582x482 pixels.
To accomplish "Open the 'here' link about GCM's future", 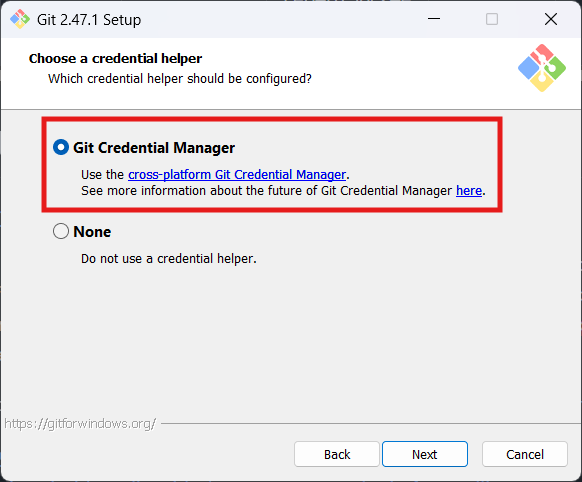I will point(469,190).
